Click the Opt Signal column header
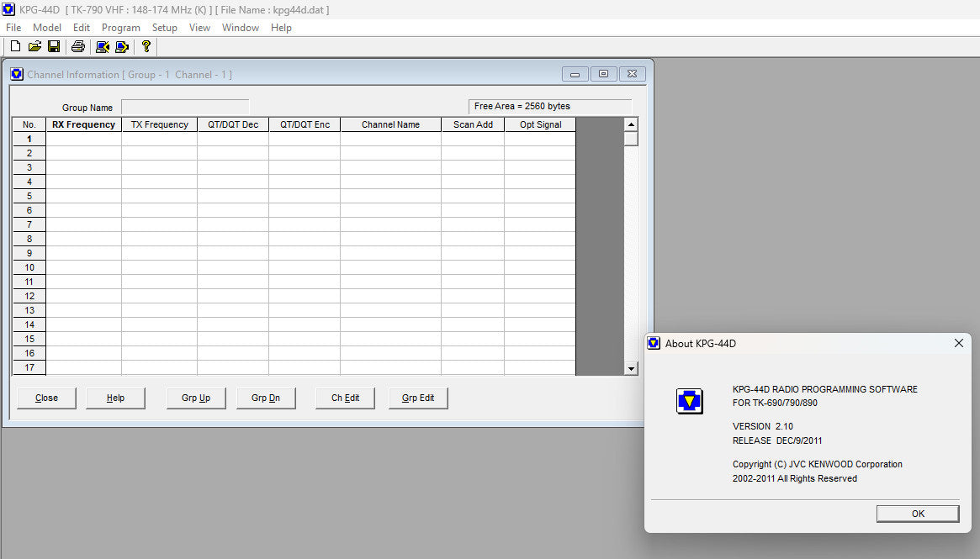The image size is (980, 559). point(540,124)
